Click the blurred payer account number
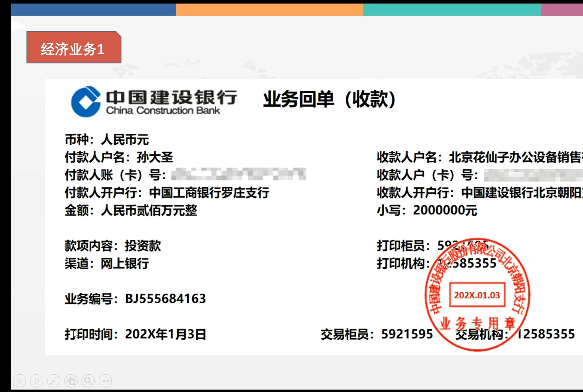Image resolution: width=583 pixels, height=392 pixels. [238, 174]
